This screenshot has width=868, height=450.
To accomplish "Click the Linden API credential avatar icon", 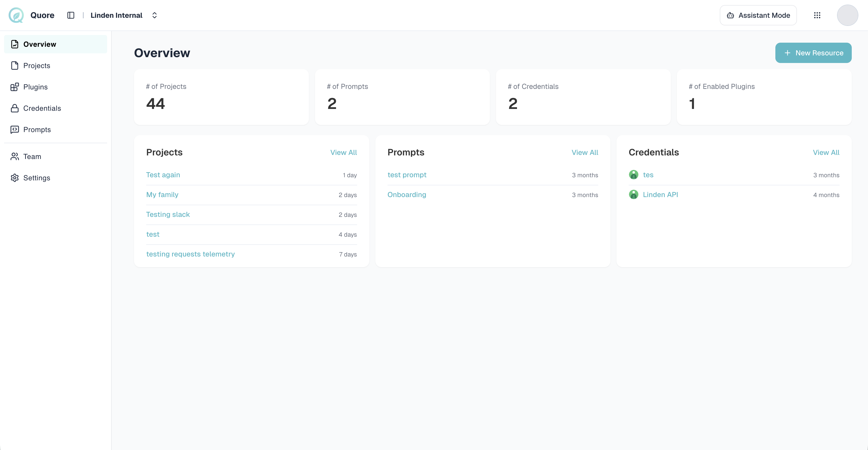I will pyautogui.click(x=633, y=195).
